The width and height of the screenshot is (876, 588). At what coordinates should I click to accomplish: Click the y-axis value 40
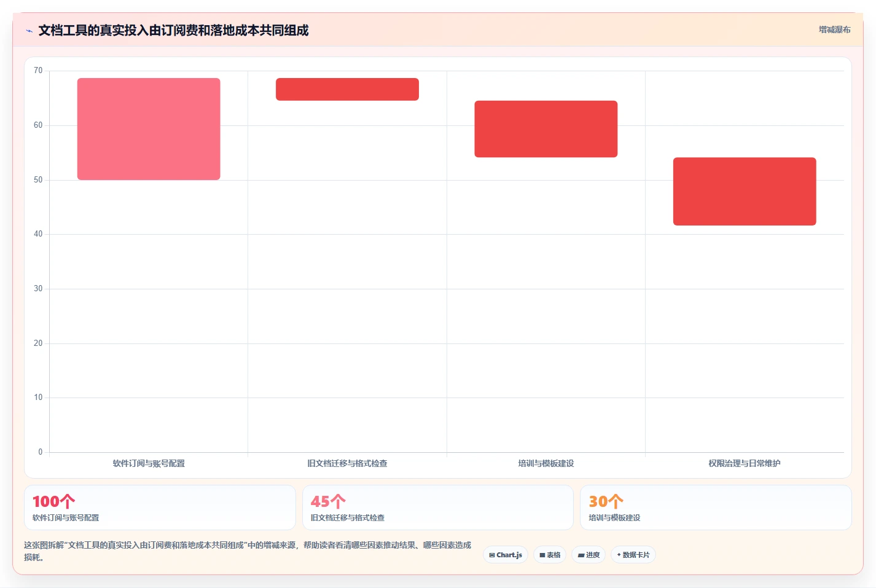click(x=38, y=234)
